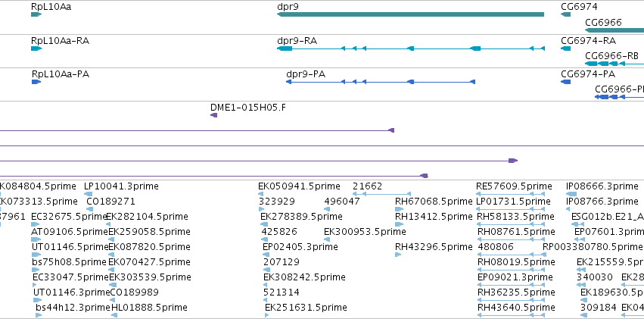Select the dpr9 gene bar
Viewport: 644px width, 319px height.
(x=411, y=14)
